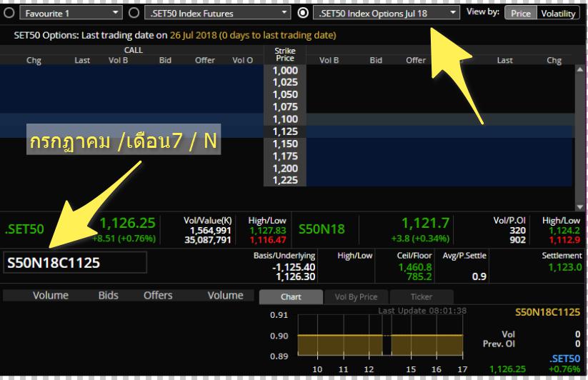Click the put side Chg column header
This screenshot has width=588, height=380.
coord(554,60)
